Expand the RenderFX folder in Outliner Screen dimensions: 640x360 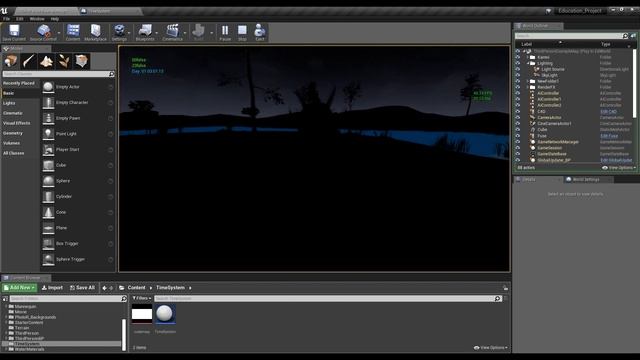click(528, 87)
